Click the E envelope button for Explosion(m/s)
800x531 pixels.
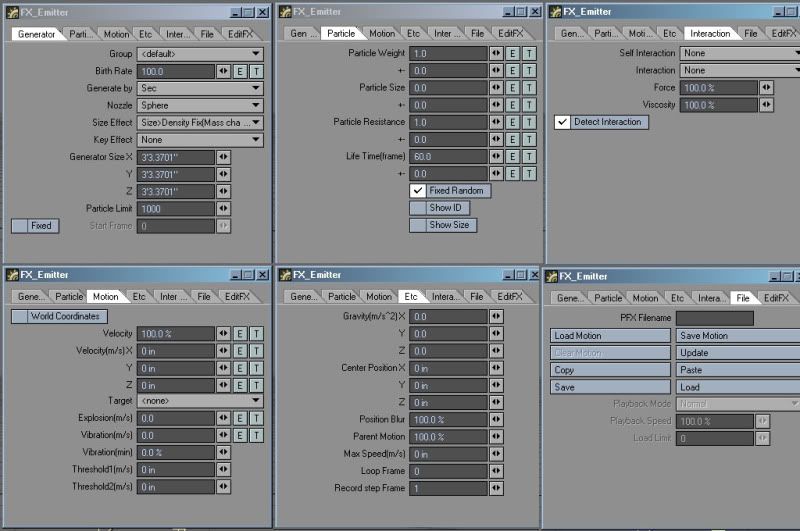240,418
